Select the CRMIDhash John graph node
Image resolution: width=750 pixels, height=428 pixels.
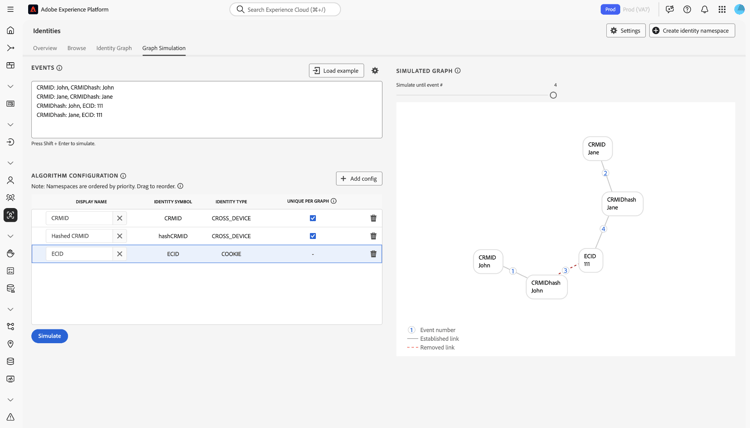547,287
